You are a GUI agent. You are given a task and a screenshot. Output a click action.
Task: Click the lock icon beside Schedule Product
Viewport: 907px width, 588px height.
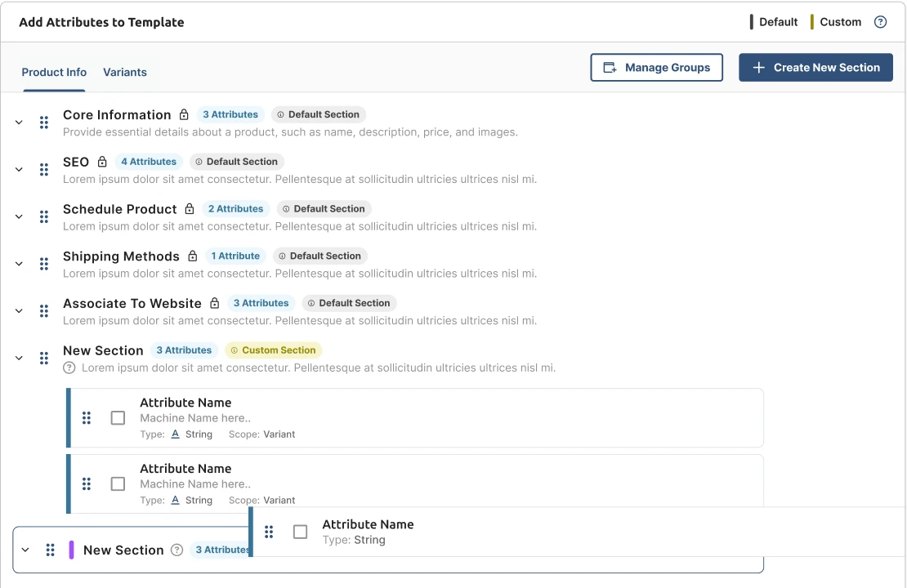tap(189, 209)
